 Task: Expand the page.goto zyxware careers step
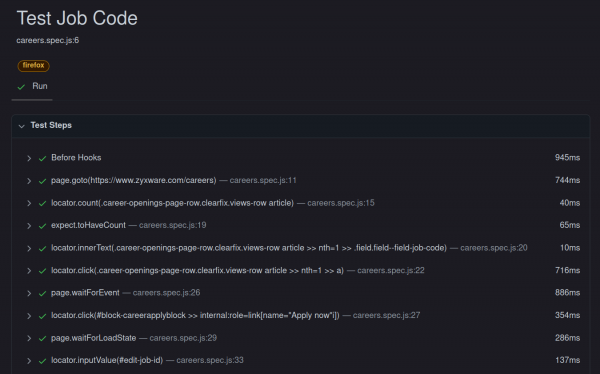point(29,181)
